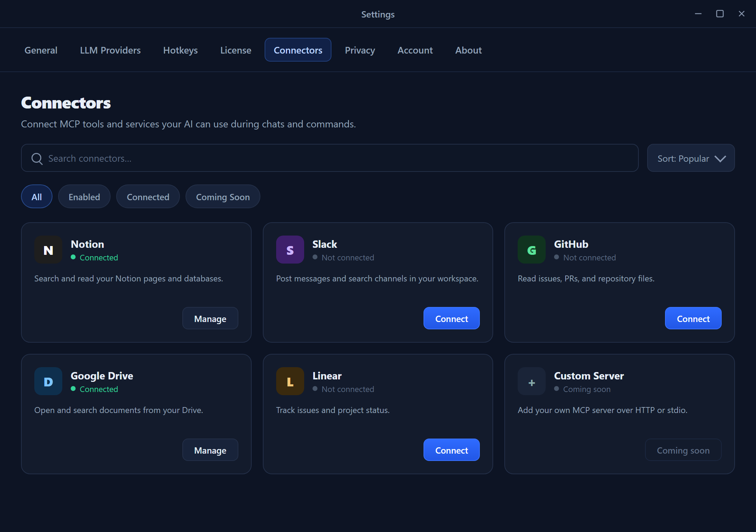Click Custom Server's Coming soon status label
The width and height of the screenshot is (756, 532).
pyautogui.click(x=582, y=389)
